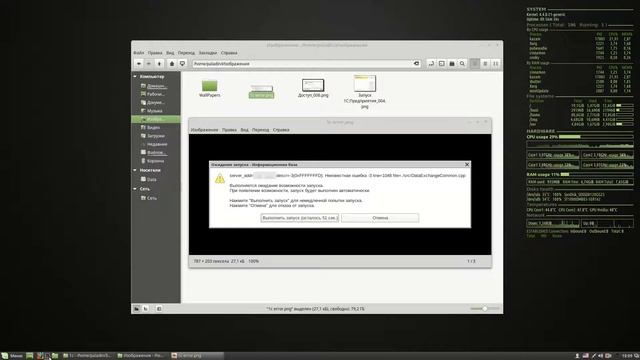Viewport: 640px width, 360px height.
Task: Open the Закладки menu in the file manager
Action: point(208,53)
